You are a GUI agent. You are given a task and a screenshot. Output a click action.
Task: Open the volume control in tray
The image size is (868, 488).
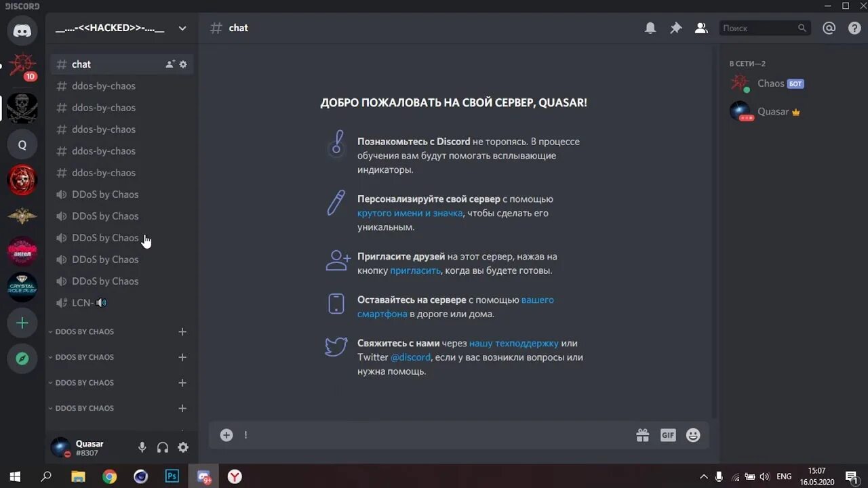pos(765,476)
